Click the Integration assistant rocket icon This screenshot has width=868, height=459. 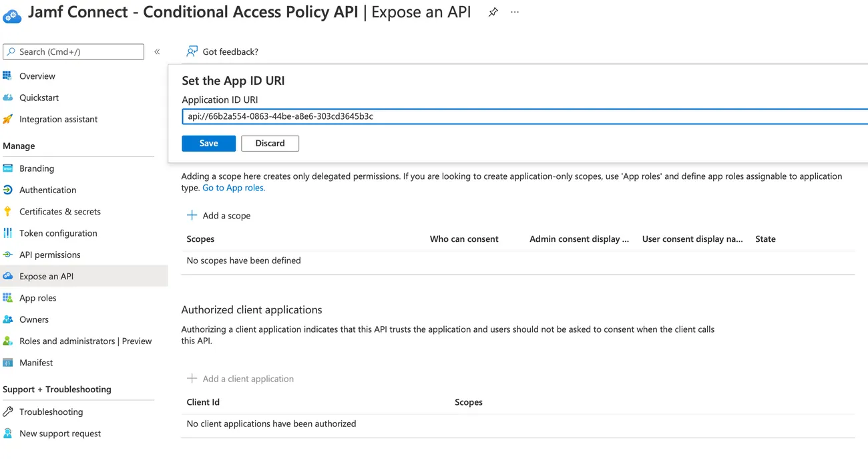7,119
